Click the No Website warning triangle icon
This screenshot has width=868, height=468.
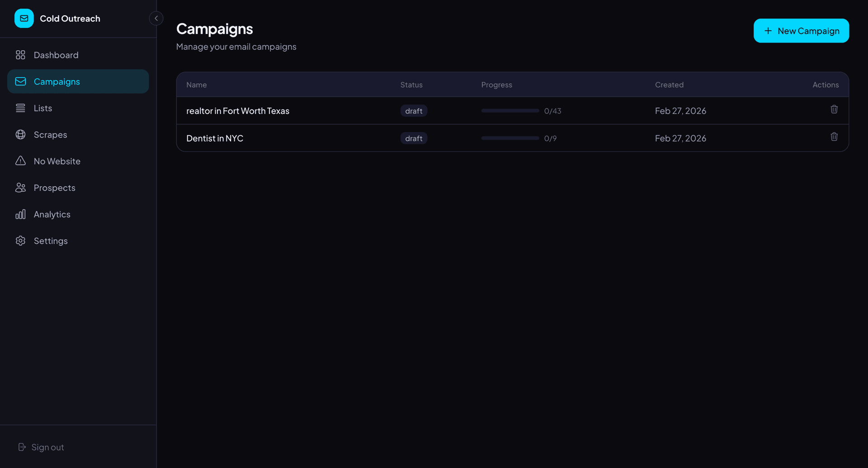[20, 161]
